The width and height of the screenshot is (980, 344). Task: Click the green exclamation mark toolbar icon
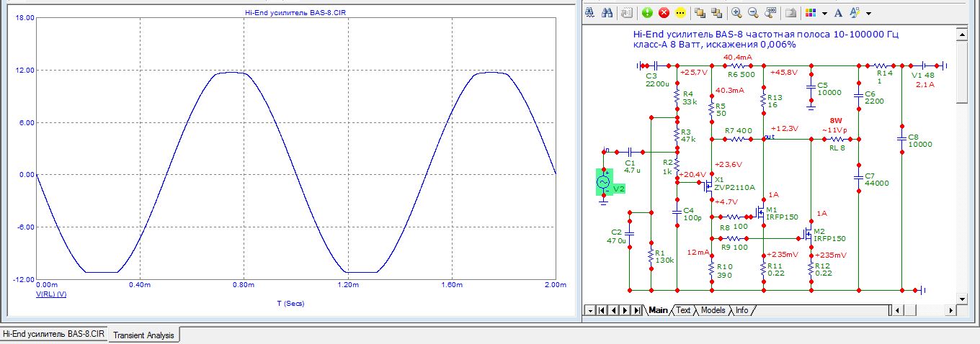[647, 12]
